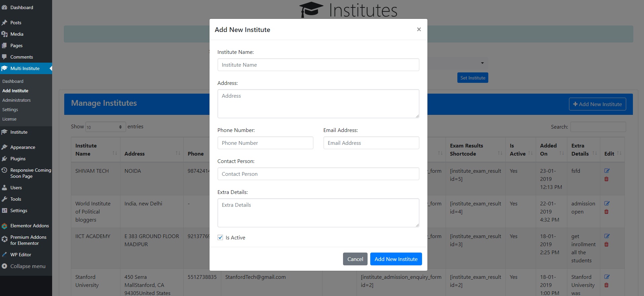The image size is (644, 296).
Task: Click the Users person icon
Action: tap(4, 188)
